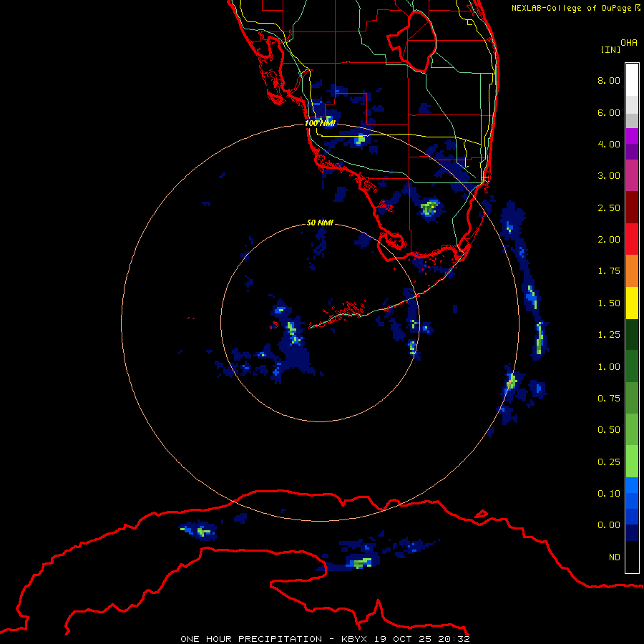Click the 3.00 legend value
The height and width of the screenshot is (644, 644).
pos(609,176)
